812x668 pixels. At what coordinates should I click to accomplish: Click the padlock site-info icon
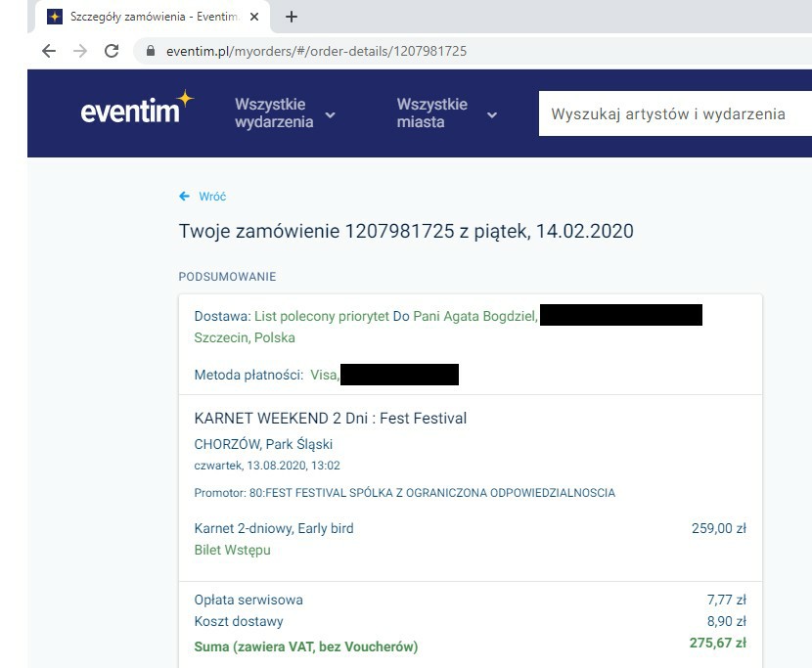click(151, 51)
